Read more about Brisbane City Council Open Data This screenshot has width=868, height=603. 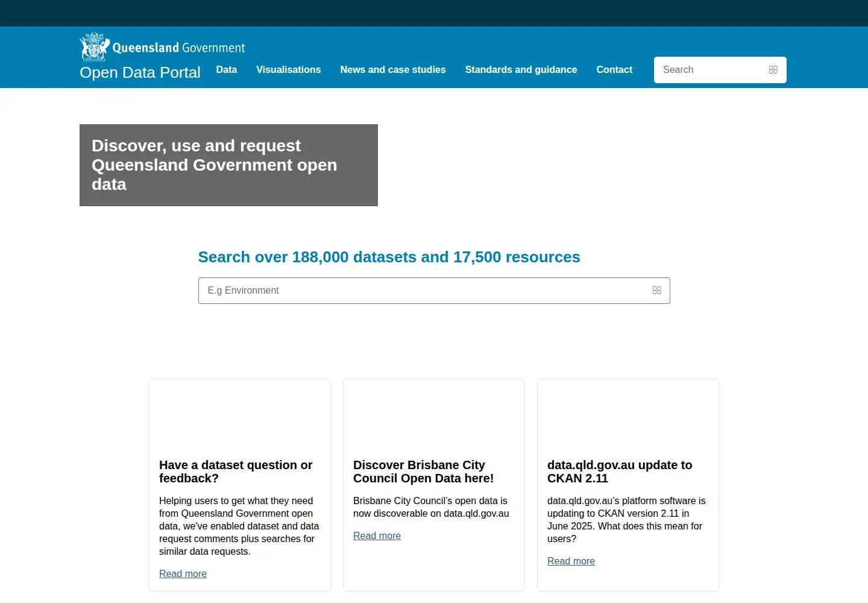pyautogui.click(x=377, y=536)
